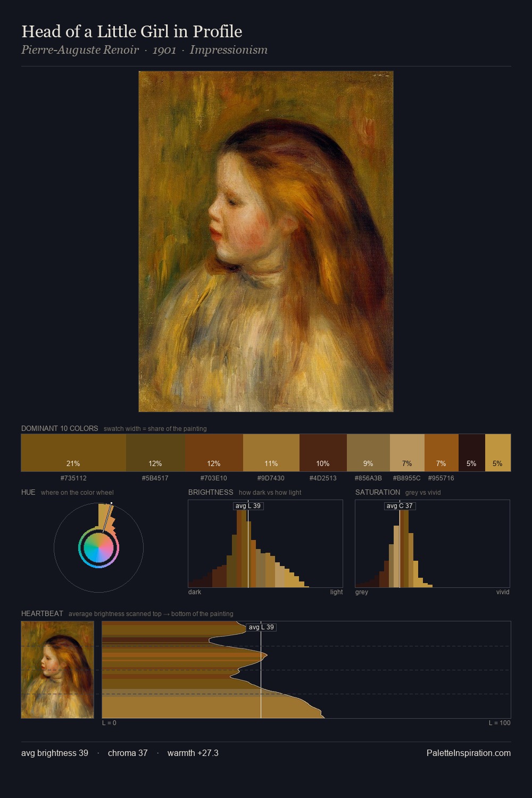The width and height of the screenshot is (532, 798).
Task: Click the hex label #955716
Action: pos(441,478)
